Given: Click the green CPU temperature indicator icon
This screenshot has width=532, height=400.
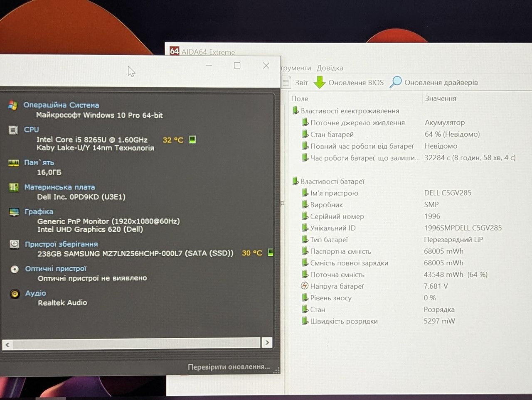Looking at the screenshot, I should [192, 139].
